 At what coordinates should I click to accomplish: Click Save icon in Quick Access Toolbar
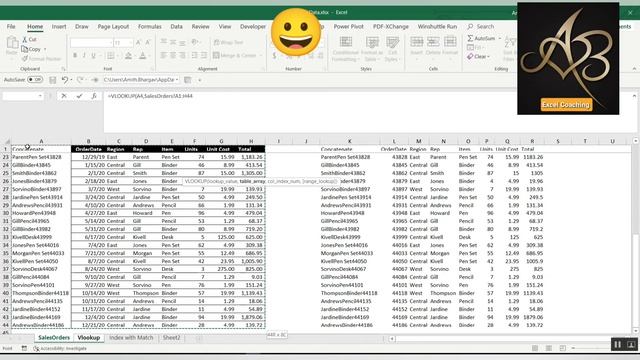(53, 80)
